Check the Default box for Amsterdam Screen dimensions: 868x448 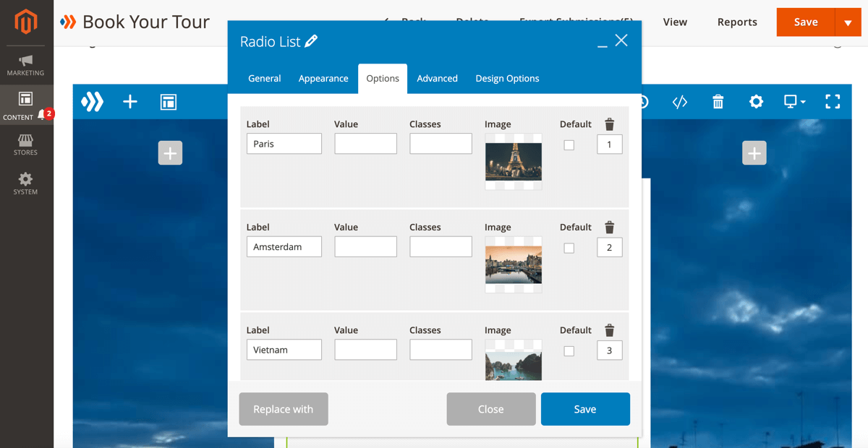(x=569, y=247)
